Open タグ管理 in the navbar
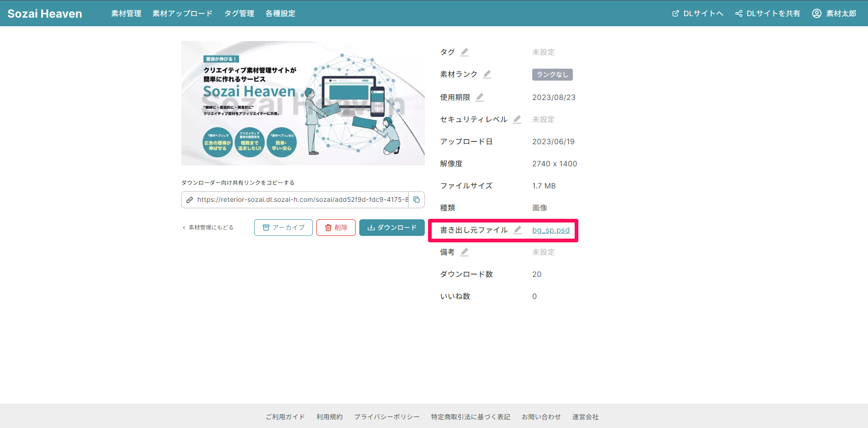 [x=239, y=13]
